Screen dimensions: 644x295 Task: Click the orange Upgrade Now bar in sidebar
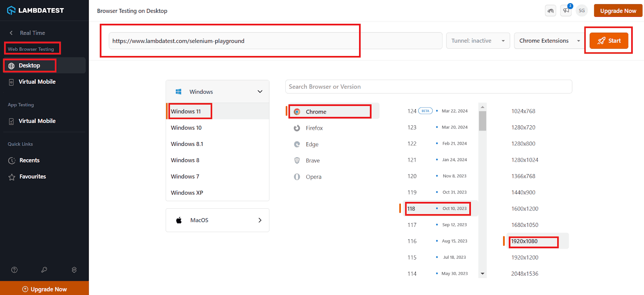(x=44, y=288)
